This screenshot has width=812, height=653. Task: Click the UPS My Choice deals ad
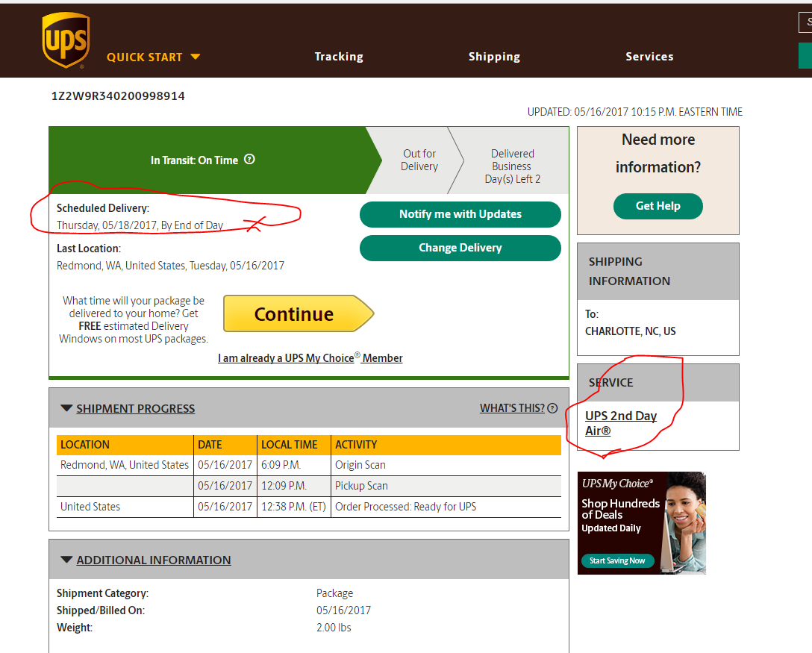641,523
